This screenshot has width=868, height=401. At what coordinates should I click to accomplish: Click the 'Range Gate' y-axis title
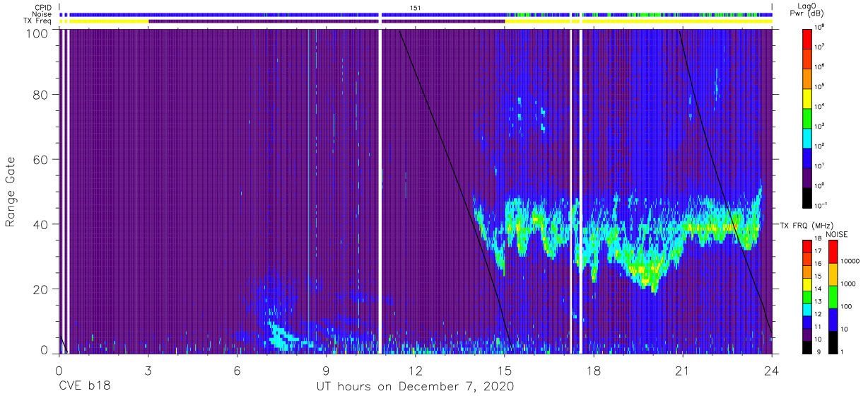click(10, 192)
